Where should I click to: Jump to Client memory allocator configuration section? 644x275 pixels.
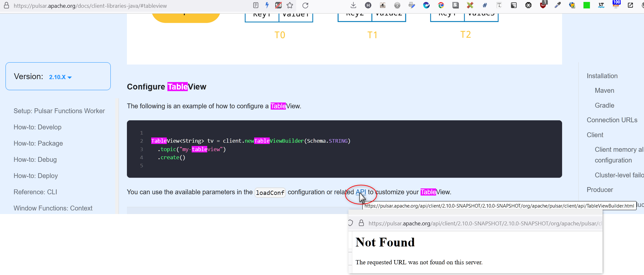[619, 155]
